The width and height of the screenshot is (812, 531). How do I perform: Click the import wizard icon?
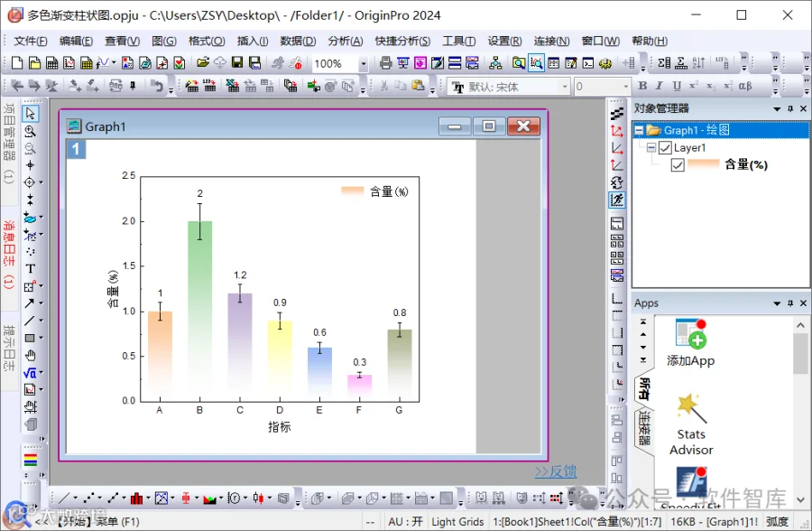(x=191, y=86)
